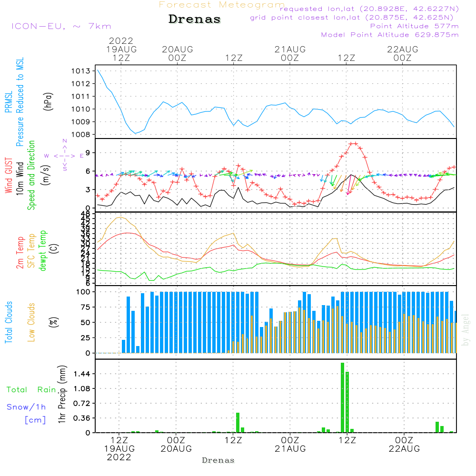476x476 pixels.
Task: Select the orange 'SFC Temp' label
Action: pyautogui.click(x=31, y=251)
